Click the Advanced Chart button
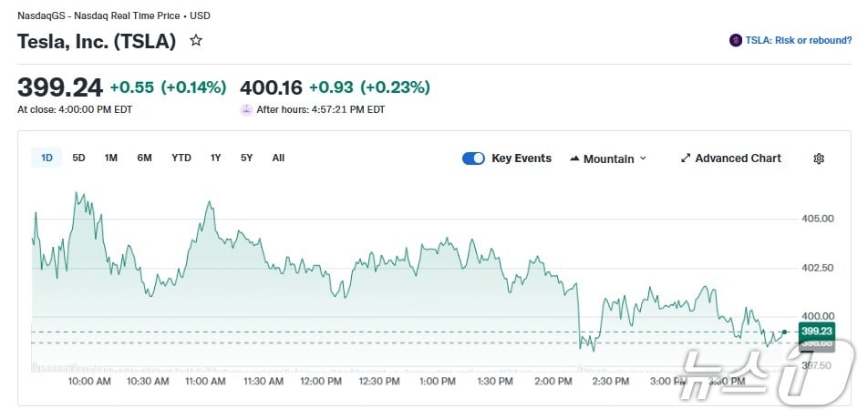Viewport: 868px width, 419px height. pyautogui.click(x=738, y=158)
